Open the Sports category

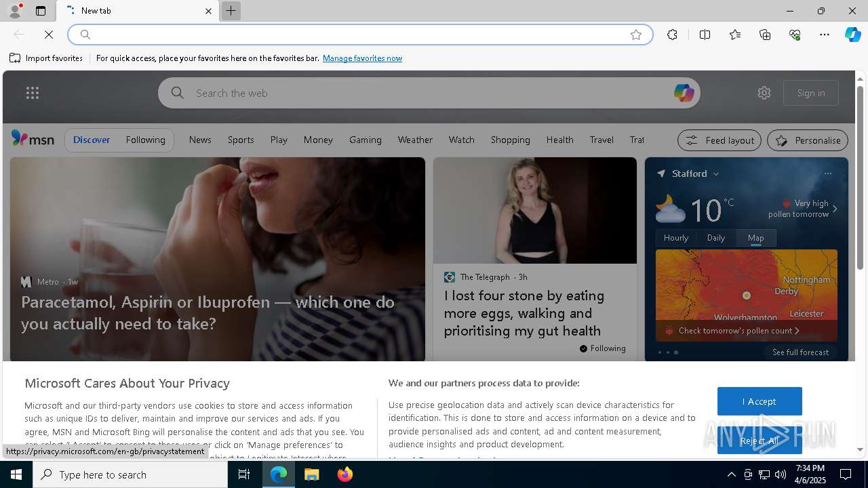[241, 140]
